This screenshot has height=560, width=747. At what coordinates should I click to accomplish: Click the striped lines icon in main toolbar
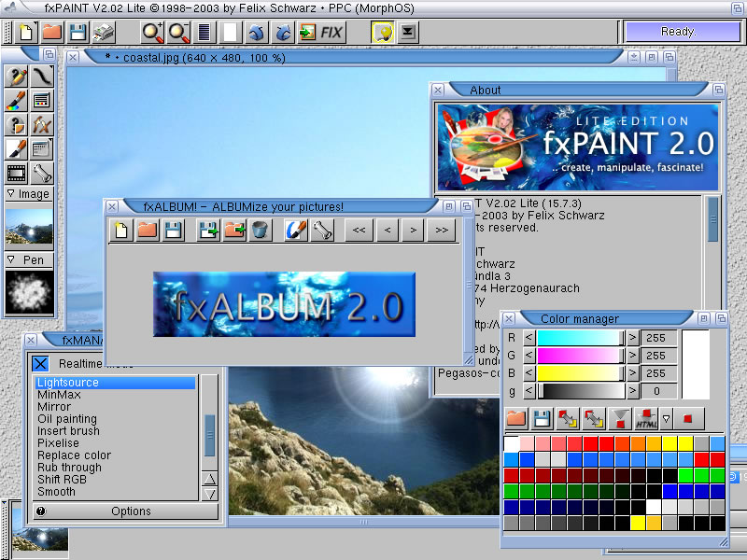click(204, 33)
